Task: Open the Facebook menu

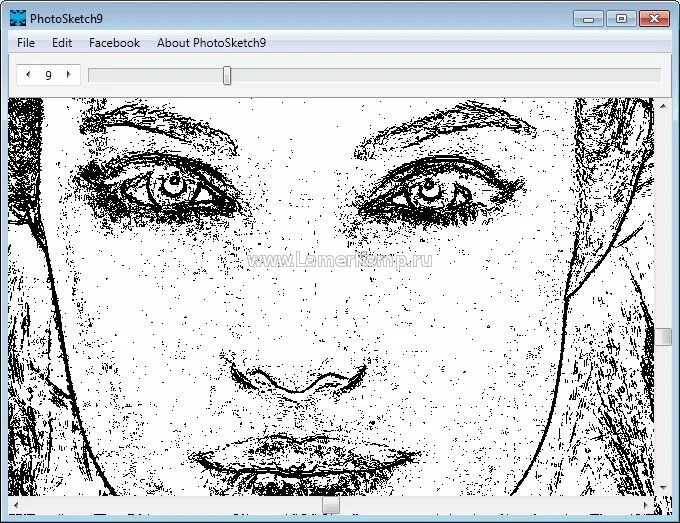Action: (114, 43)
